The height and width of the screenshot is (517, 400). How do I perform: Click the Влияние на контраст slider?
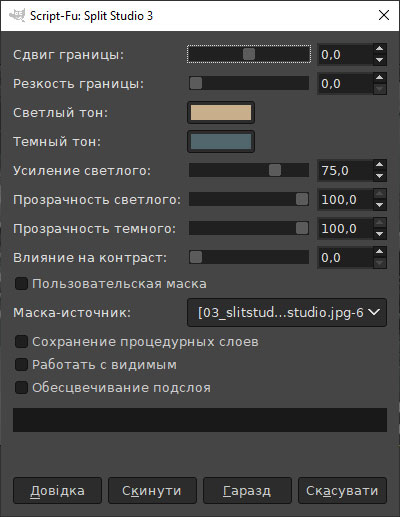click(x=249, y=257)
